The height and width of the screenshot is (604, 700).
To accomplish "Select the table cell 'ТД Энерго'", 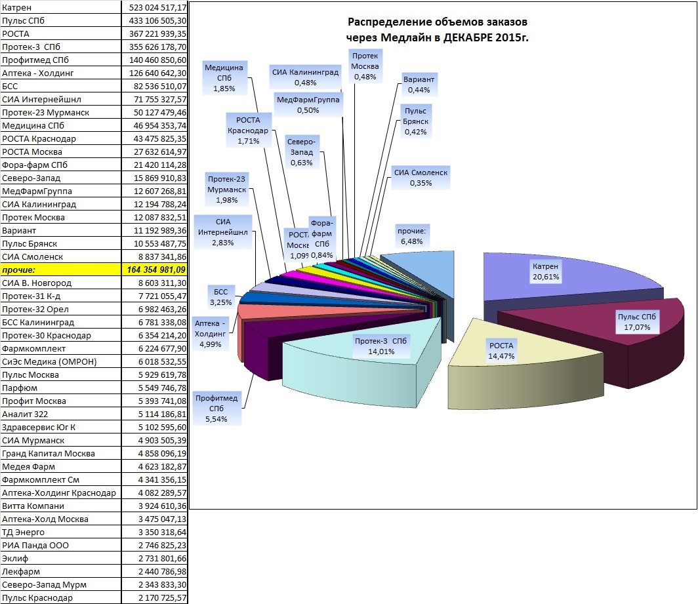I will [61, 532].
